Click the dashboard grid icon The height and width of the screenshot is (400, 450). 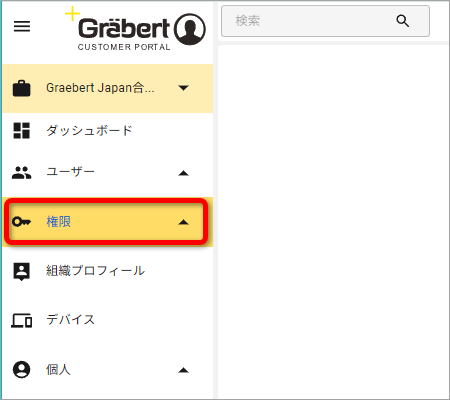[x=22, y=130]
